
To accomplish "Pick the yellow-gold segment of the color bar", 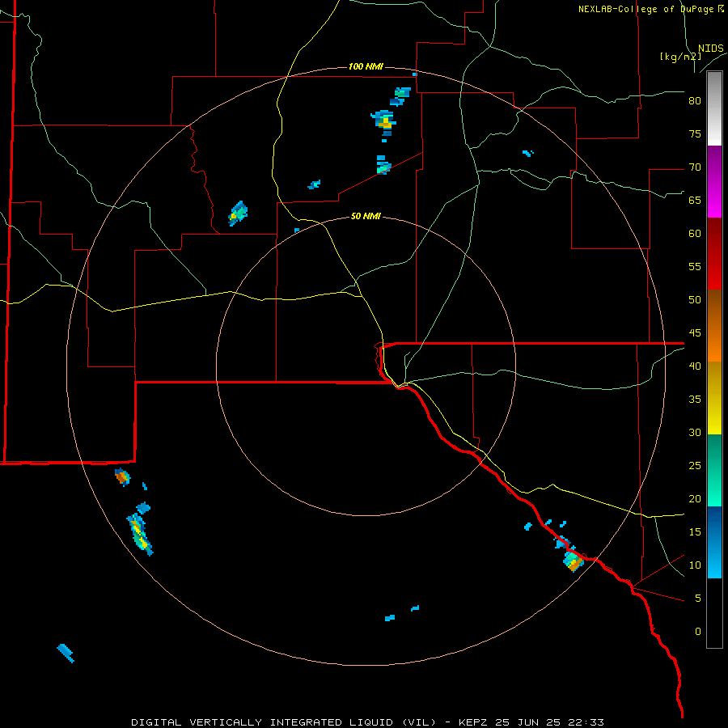I will click(x=714, y=398).
